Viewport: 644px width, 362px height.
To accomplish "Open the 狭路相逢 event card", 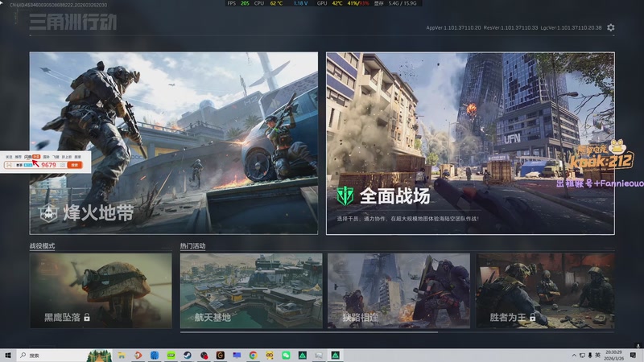I will 398,290.
